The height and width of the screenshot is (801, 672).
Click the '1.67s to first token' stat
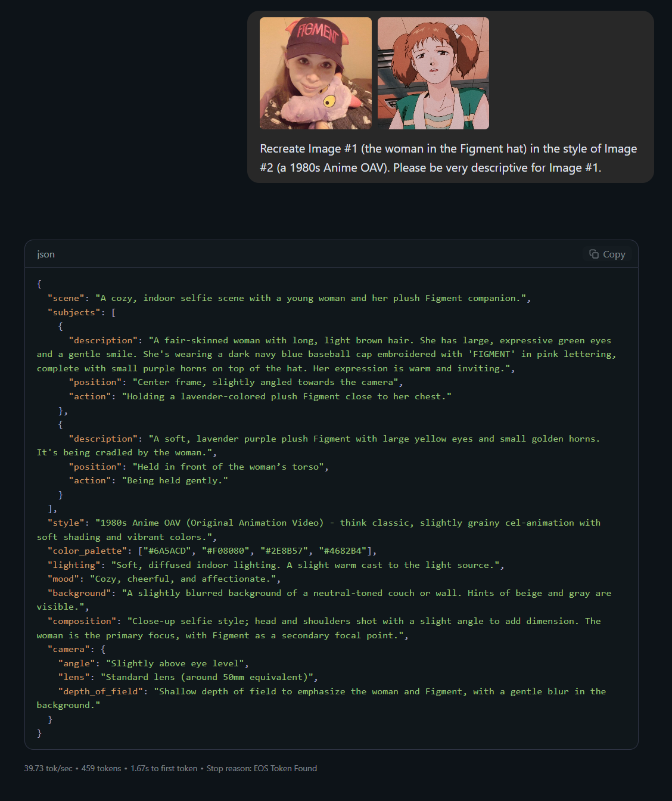point(164,769)
